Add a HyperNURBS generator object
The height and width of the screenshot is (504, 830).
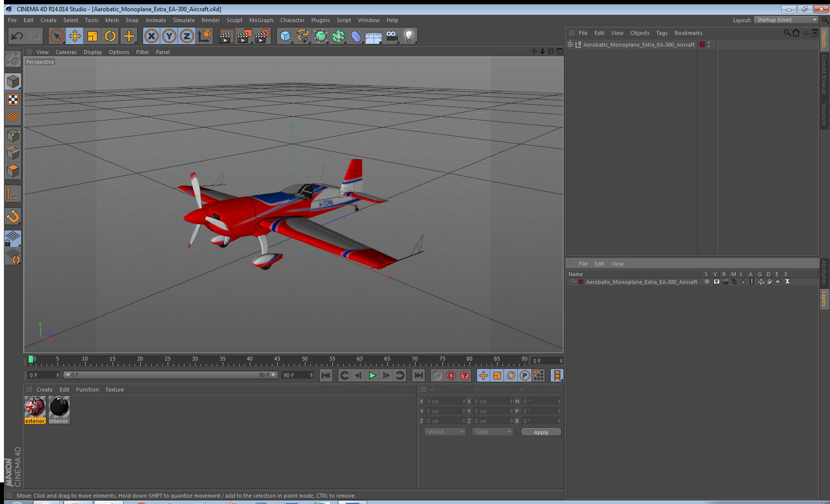pos(321,36)
